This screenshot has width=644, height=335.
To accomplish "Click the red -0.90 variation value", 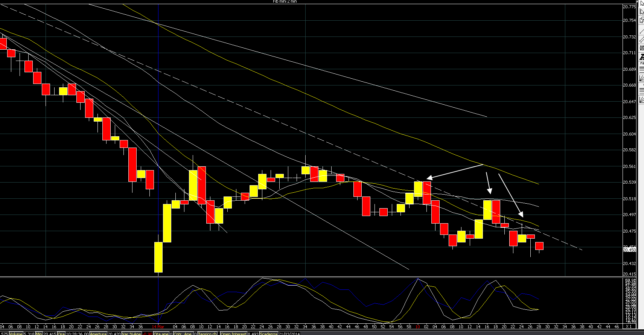I will pos(147,333).
